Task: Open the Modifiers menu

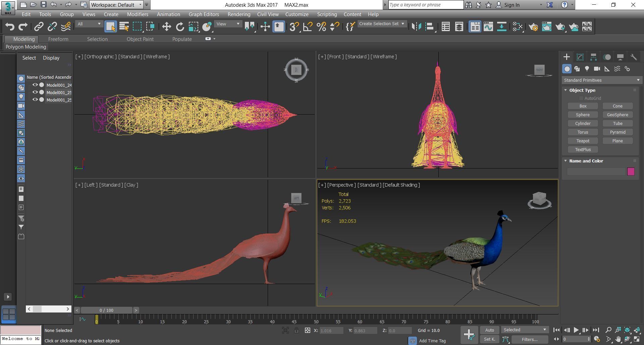Action: click(x=138, y=14)
